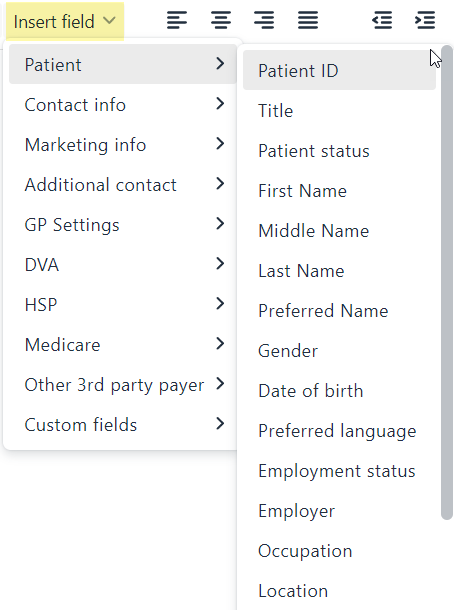Expand the Marketing info submenu
This screenshot has width=454, height=610.
pos(123,145)
